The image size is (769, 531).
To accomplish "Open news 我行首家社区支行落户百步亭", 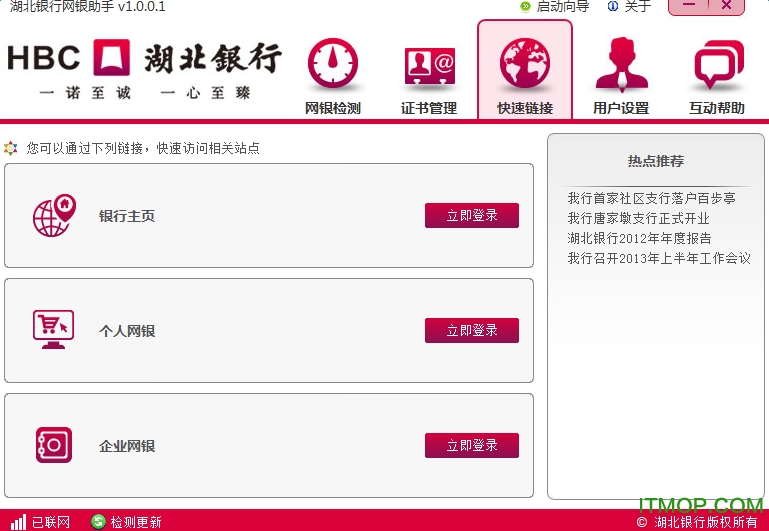I will [x=651, y=199].
